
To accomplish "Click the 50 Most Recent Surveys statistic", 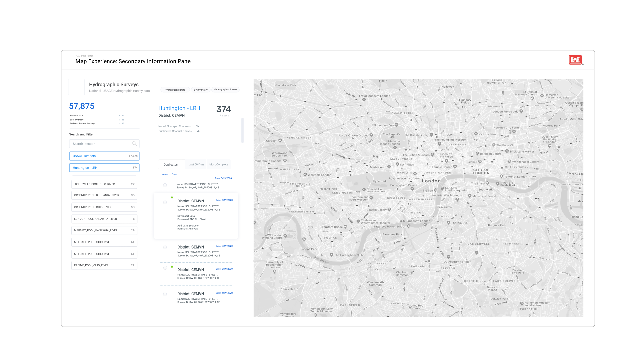I will (97, 124).
